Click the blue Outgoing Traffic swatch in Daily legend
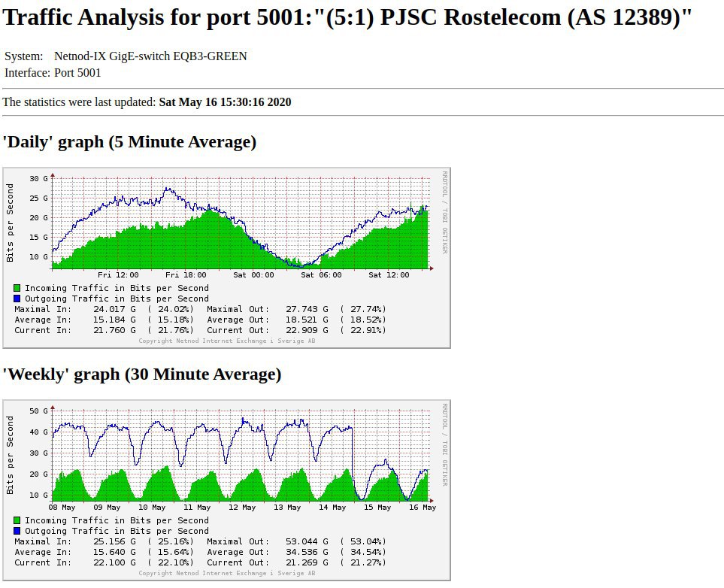Image resolution: width=724 pixels, height=588 pixels. point(17,299)
